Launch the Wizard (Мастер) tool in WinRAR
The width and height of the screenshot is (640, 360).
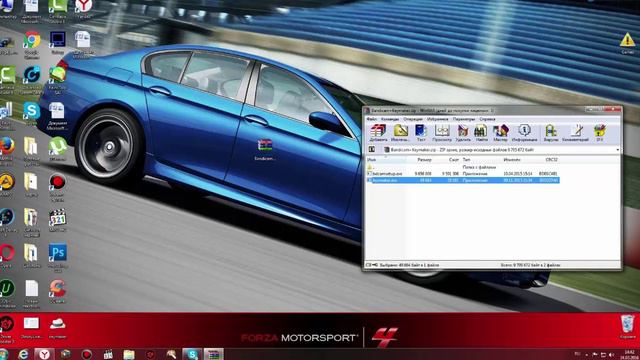tap(500, 133)
